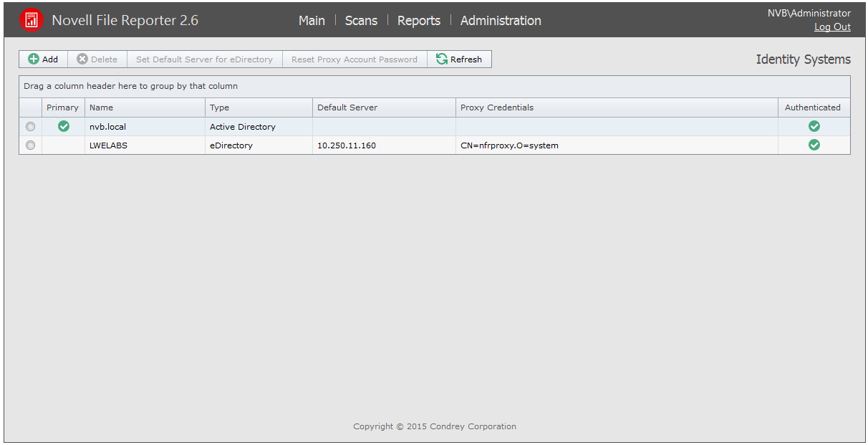Sort by the Type column header
The image size is (868, 445).
coord(219,107)
